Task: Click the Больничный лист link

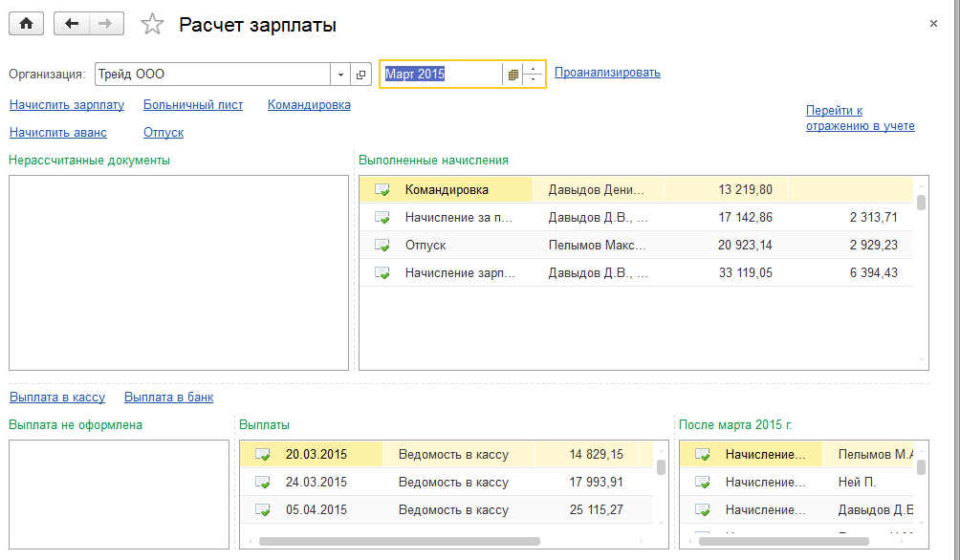Action: coord(193,105)
